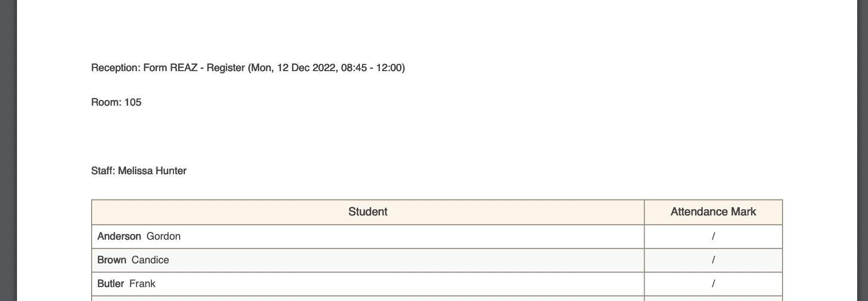The height and width of the screenshot is (301, 868).
Task: Click the "Form REAZ" text
Action: coord(170,68)
